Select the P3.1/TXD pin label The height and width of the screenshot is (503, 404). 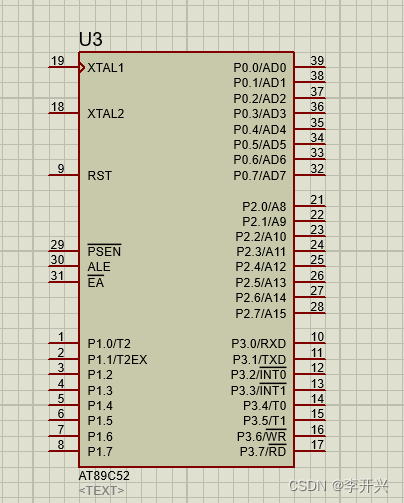[259, 360]
